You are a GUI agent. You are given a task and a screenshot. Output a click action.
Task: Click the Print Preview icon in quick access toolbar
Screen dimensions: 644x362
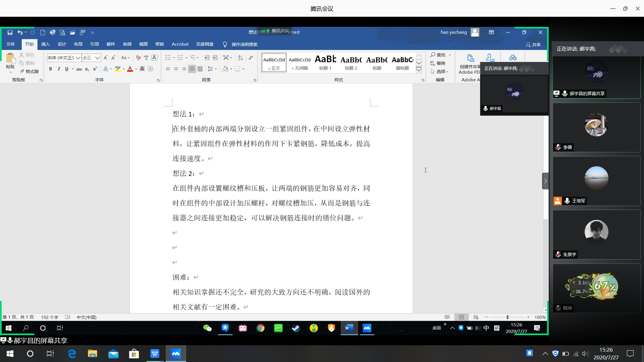click(62, 33)
